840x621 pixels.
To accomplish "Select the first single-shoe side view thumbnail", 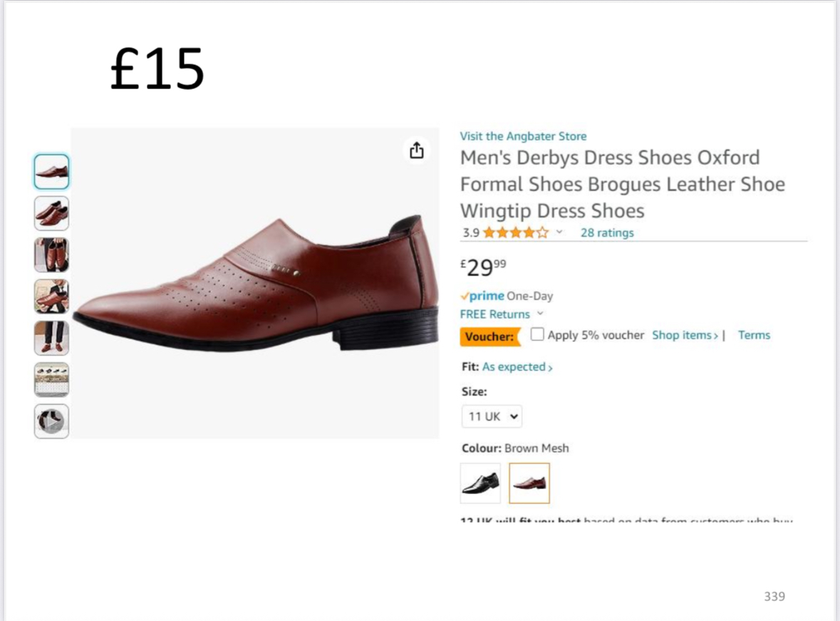I will [x=51, y=172].
